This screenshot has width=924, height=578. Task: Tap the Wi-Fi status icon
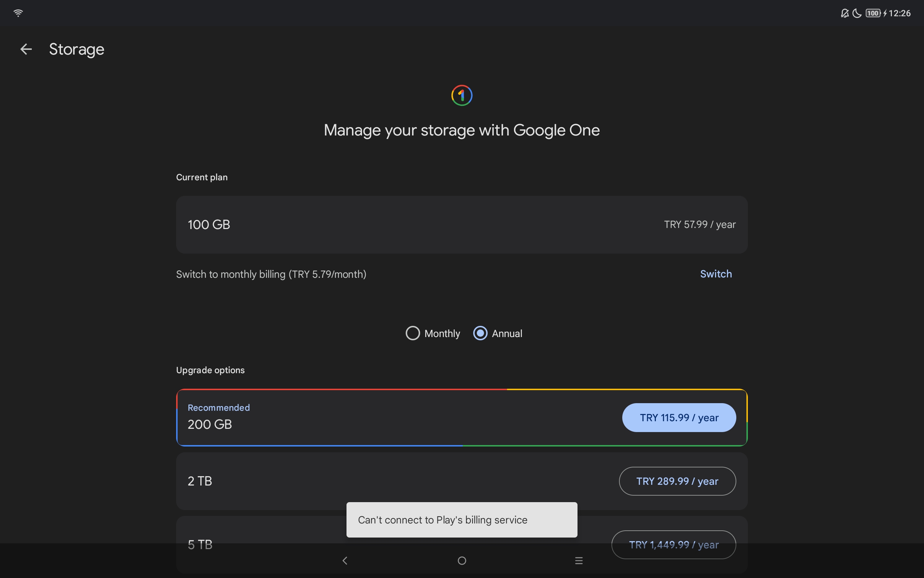pos(18,13)
